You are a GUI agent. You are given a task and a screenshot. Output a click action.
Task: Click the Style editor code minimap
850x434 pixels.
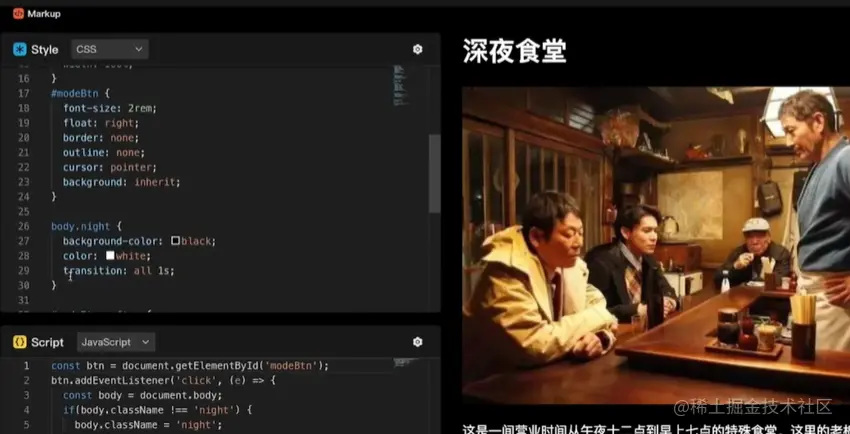(x=400, y=85)
